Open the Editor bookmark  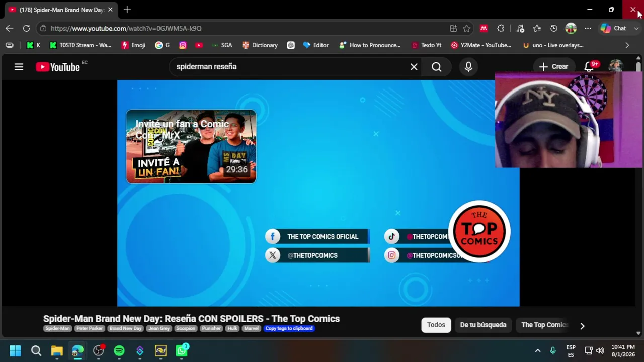click(315, 45)
